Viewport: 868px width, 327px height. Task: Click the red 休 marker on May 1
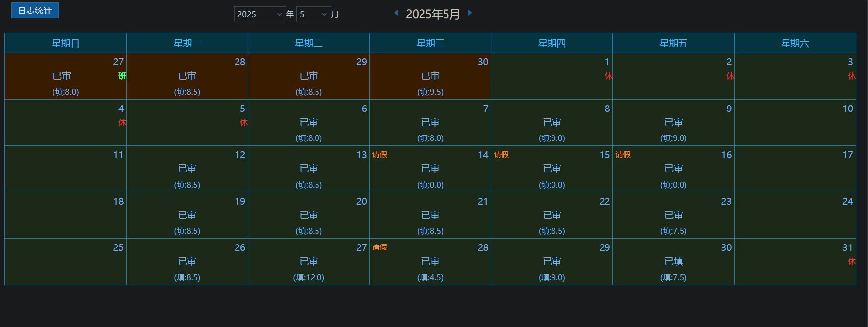(x=608, y=76)
